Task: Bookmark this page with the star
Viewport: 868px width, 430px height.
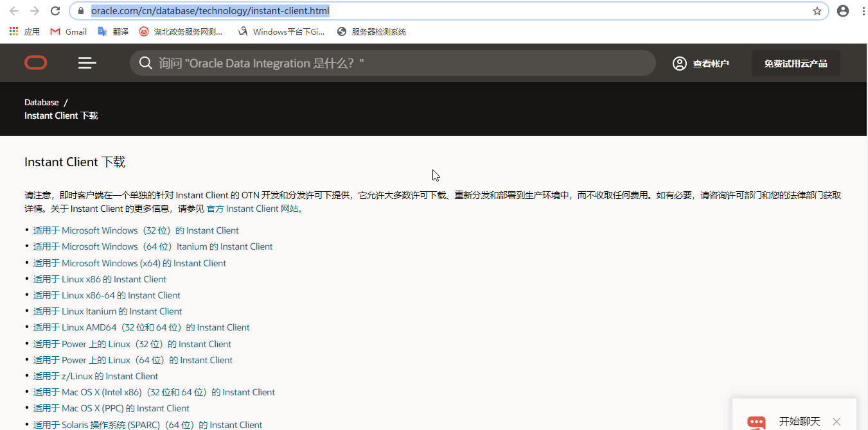Action: click(x=817, y=10)
